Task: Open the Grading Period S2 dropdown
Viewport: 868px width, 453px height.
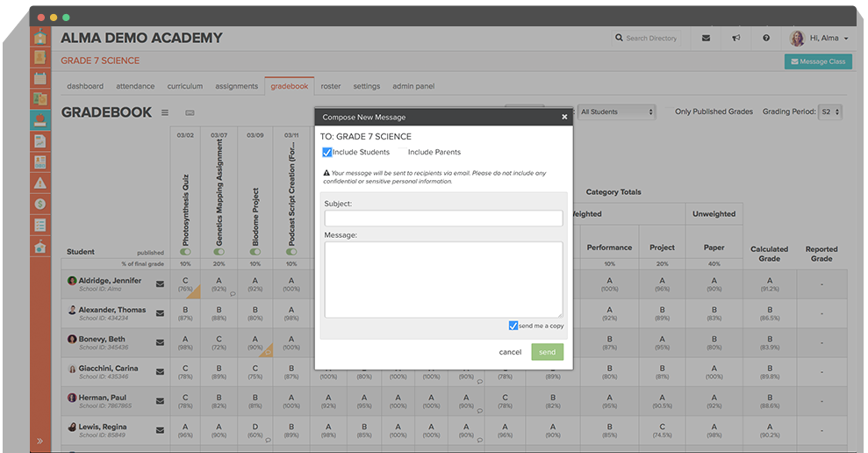Action: [x=829, y=112]
